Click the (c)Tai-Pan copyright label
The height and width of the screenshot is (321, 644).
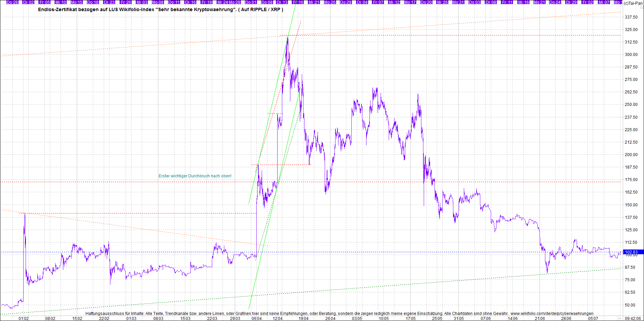point(633,3)
